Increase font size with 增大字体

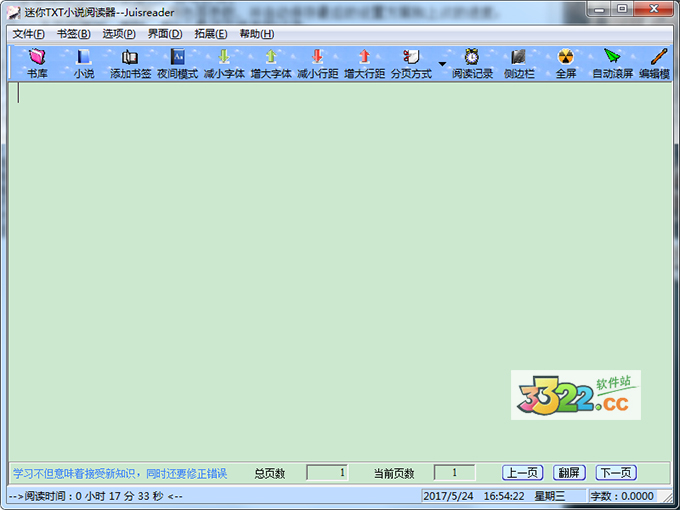click(x=271, y=63)
